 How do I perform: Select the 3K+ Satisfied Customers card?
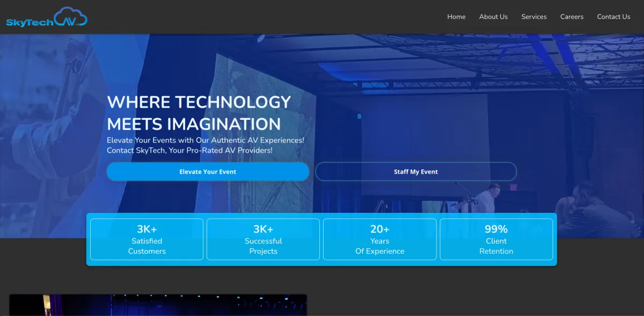pos(147,240)
